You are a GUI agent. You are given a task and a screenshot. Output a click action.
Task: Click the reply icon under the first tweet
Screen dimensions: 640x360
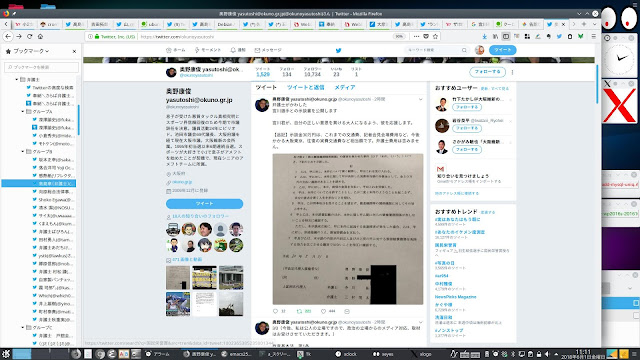pyautogui.click(x=276, y=311)
